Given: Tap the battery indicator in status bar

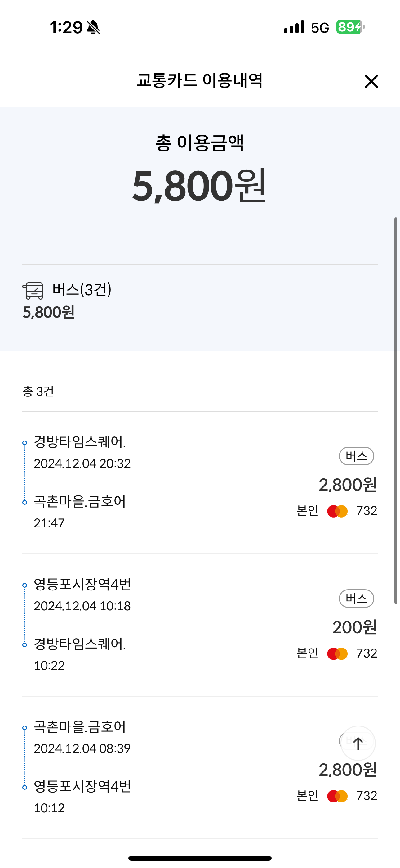Looking at the screenshot, I should coord(350,27).
